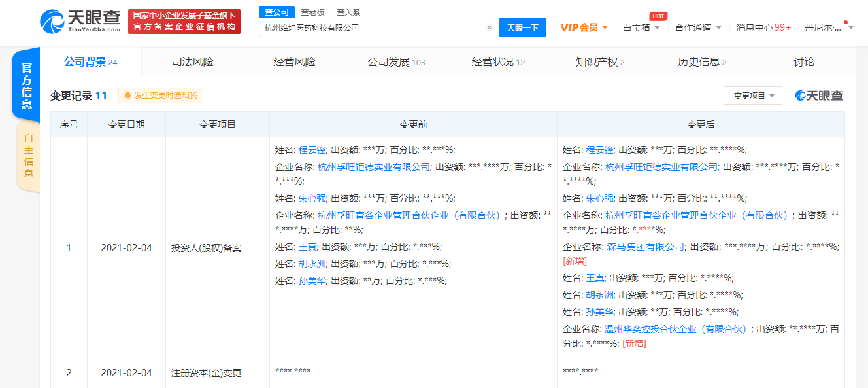Click the bell icon for change notifications
Screen dimensions: 868x388
click(x=127, y=96)
